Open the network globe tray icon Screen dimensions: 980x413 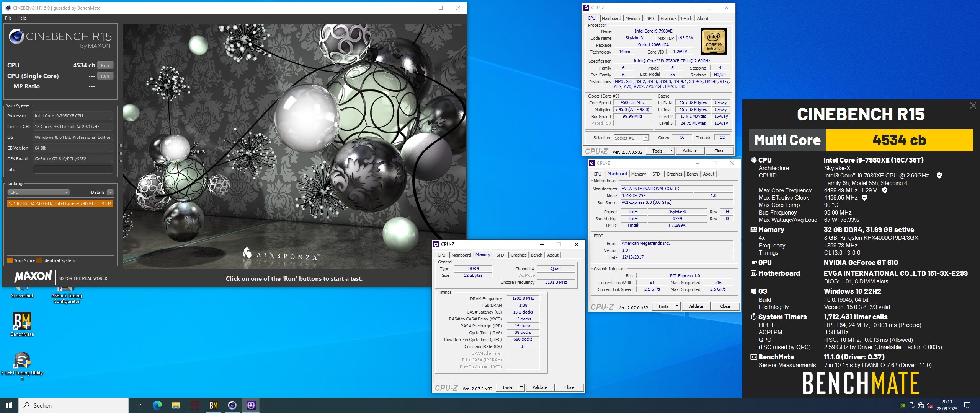click(x=921, y=405)
